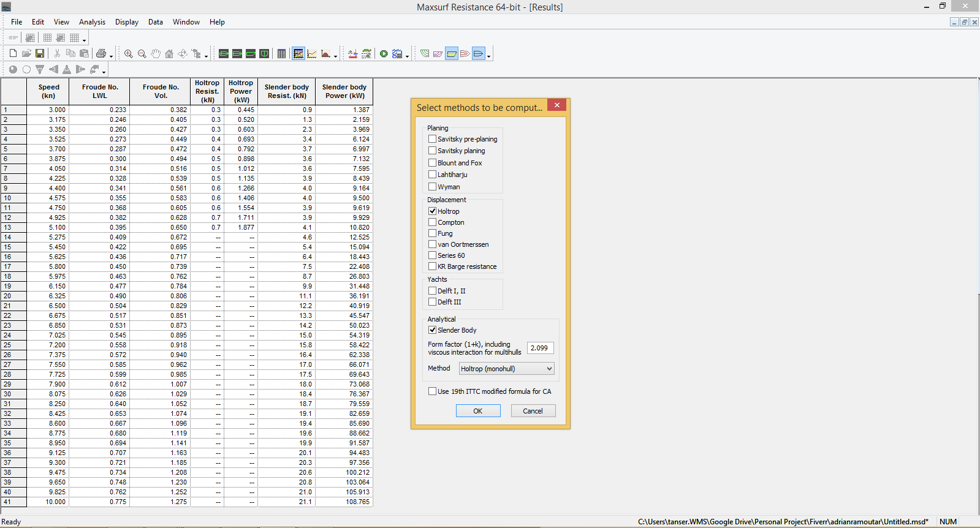Open the Display menu

pyautogui.click(x=127, y=22)
